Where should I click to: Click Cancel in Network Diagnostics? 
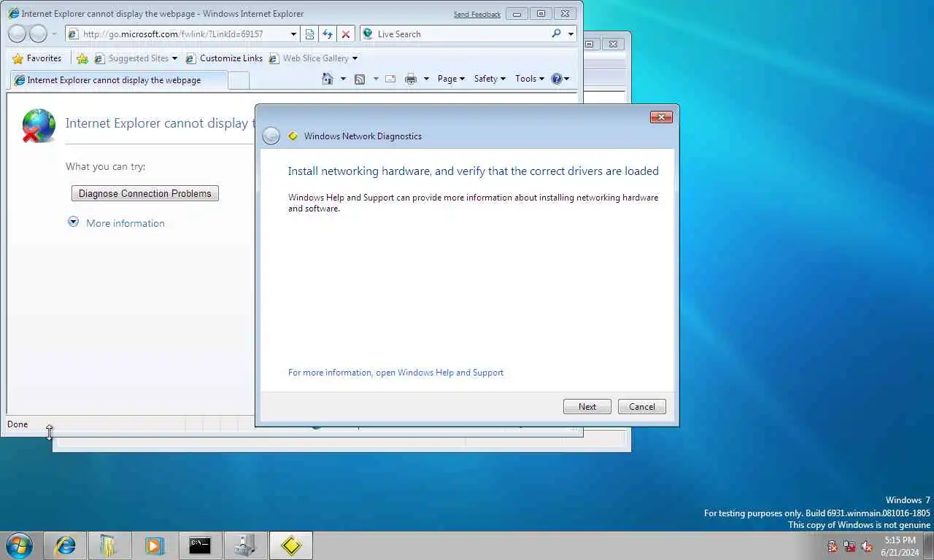click(642, 407)
